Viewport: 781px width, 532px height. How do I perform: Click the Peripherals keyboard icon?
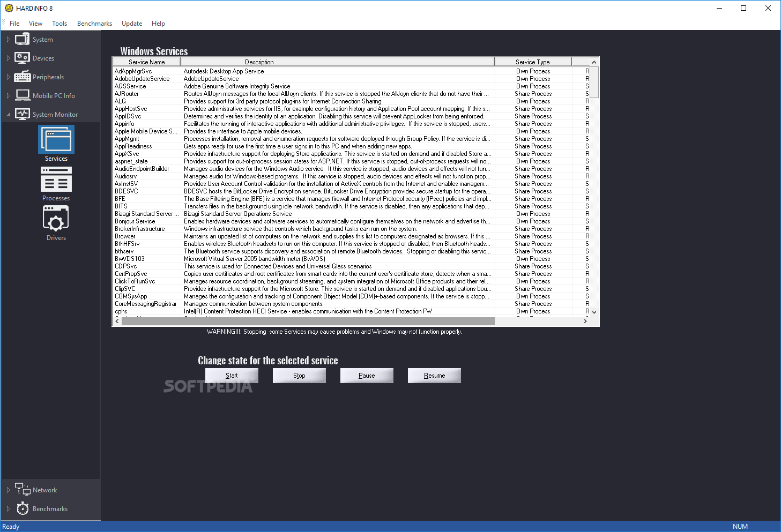coord(23,77)
